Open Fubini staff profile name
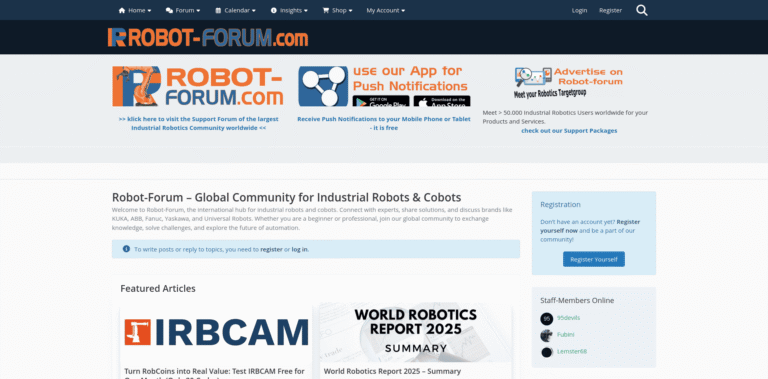 (x=566, y=334)
